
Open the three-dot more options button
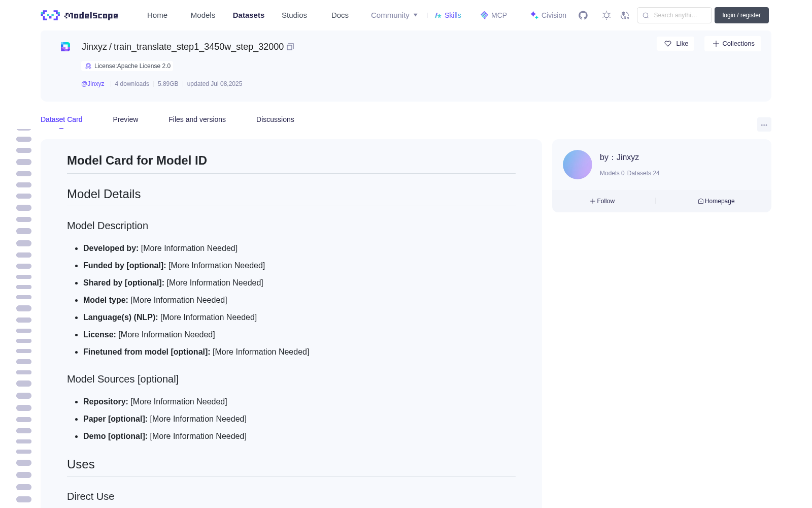tap(764, 124)
